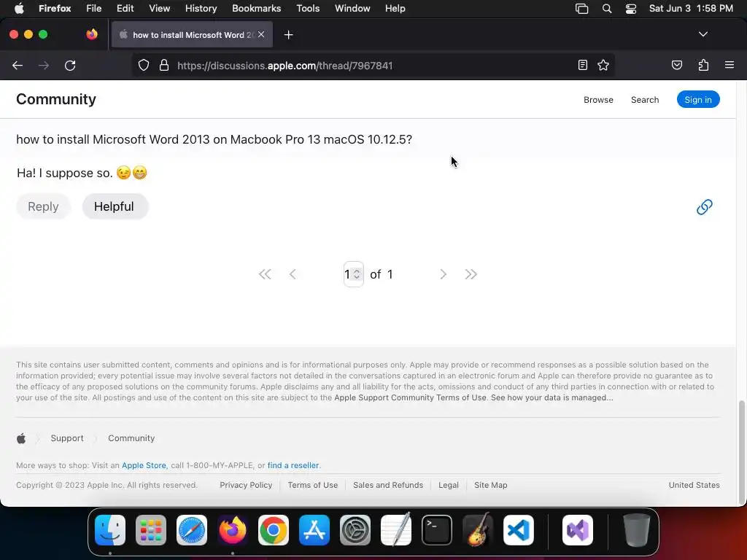Launch GarageBand from the Dock
Screen dimensions: 747x560
(x=478, y=530)
